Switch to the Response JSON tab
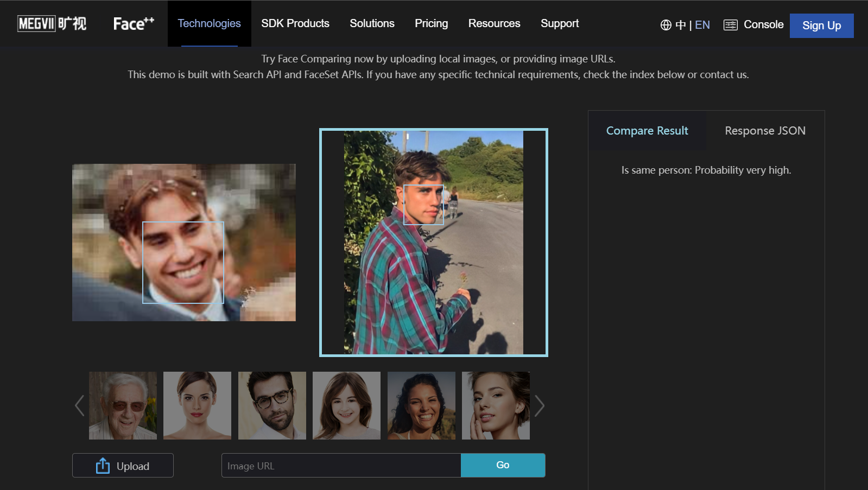Viewport: 868px width, 490px height. pyautogui.click(x=765, y=131)
